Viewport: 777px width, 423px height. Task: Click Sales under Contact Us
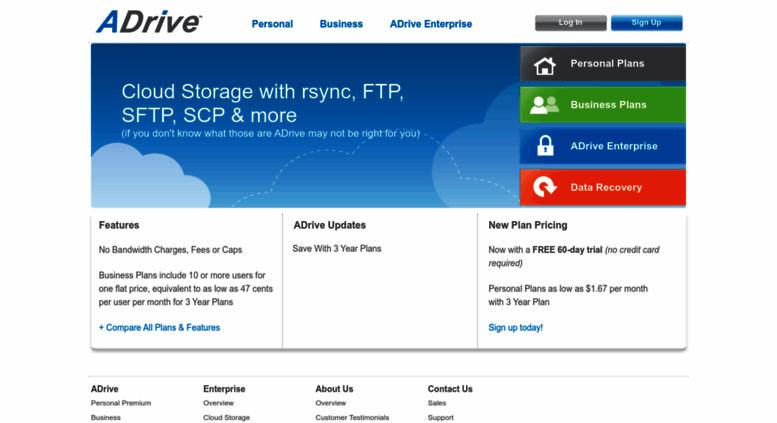pyautogui.click(x=437, y=403)
